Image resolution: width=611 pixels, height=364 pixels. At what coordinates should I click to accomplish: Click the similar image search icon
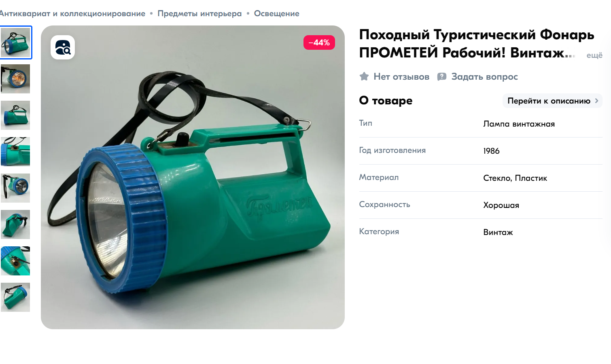click(x=63, y=47)
